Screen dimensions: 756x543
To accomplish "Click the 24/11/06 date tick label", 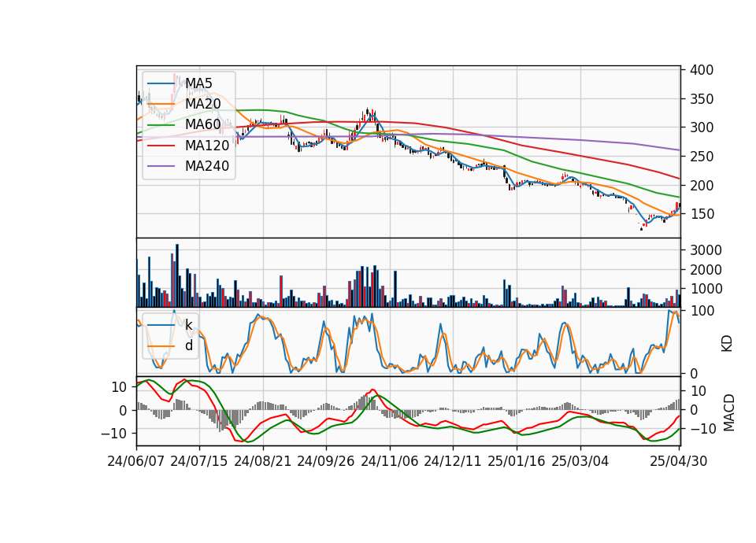I will pos(390,461).
